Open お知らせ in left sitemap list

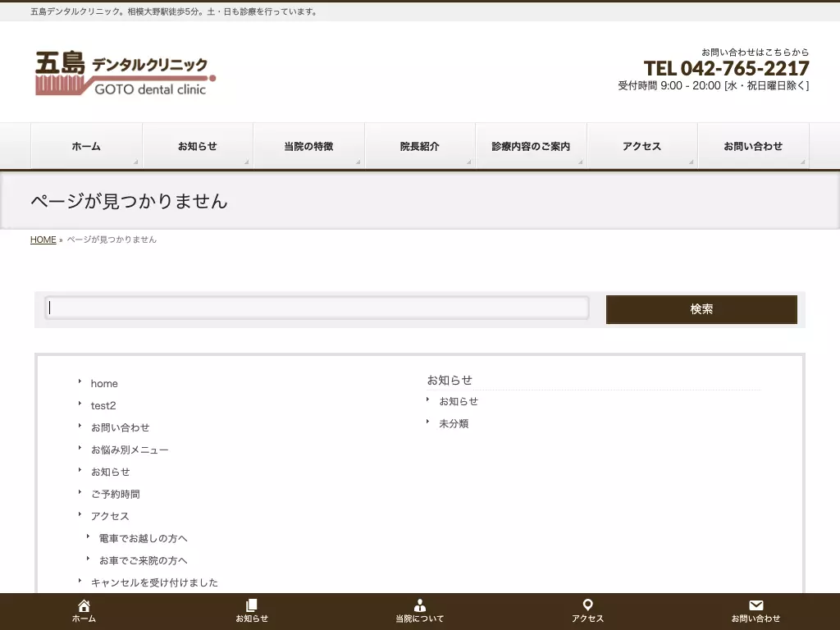[111, 472]
